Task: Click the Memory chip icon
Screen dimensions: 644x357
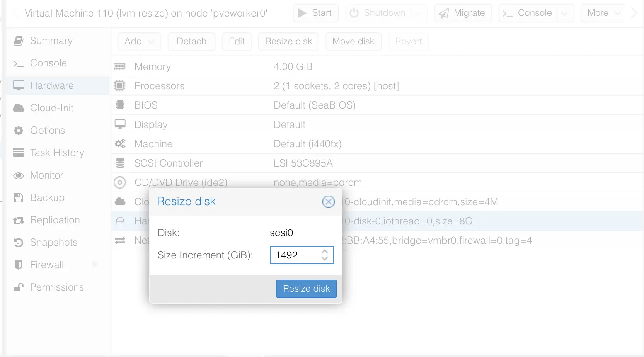Action: pos(119,66)
